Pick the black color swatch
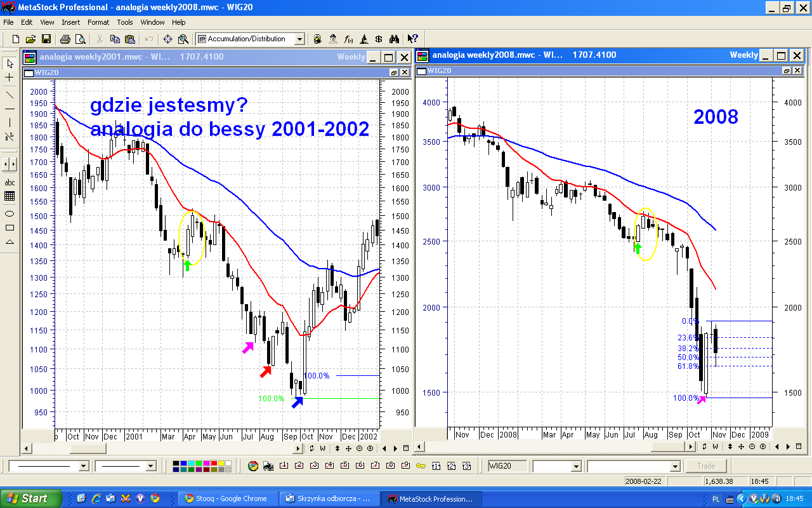 point(177,464)
